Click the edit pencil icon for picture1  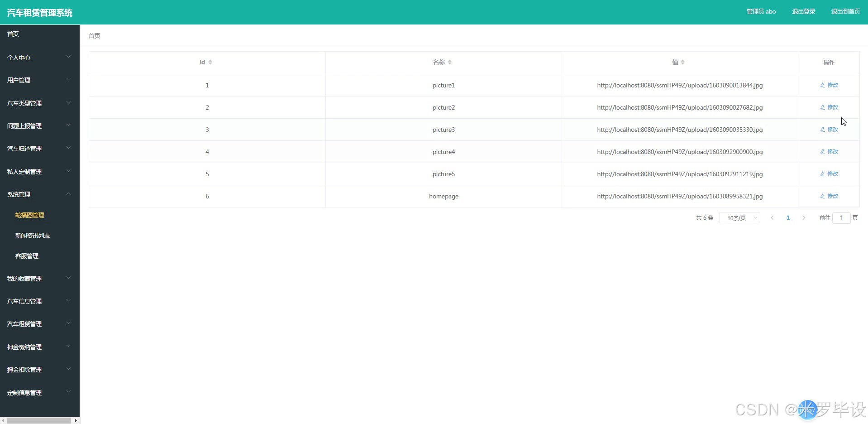click(x=822, y=85)
